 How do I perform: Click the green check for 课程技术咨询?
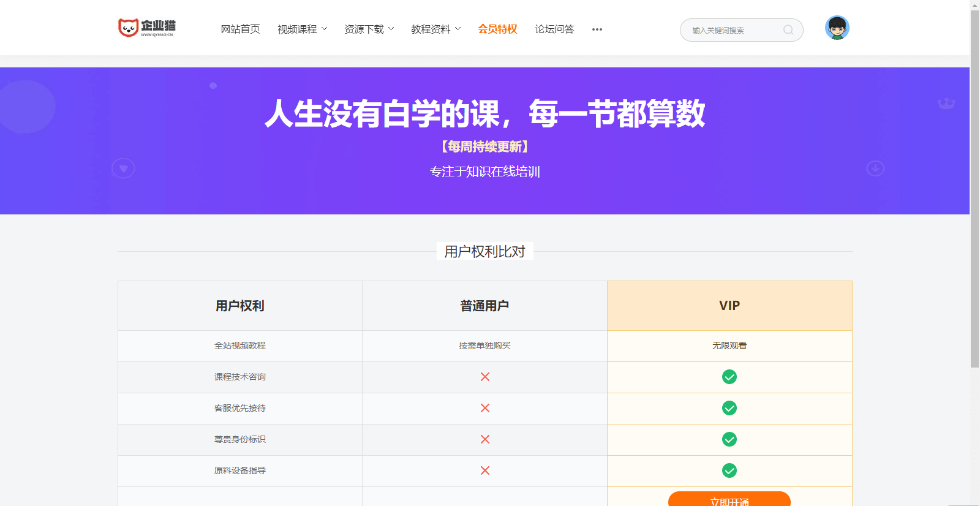(x=729, y=377)
